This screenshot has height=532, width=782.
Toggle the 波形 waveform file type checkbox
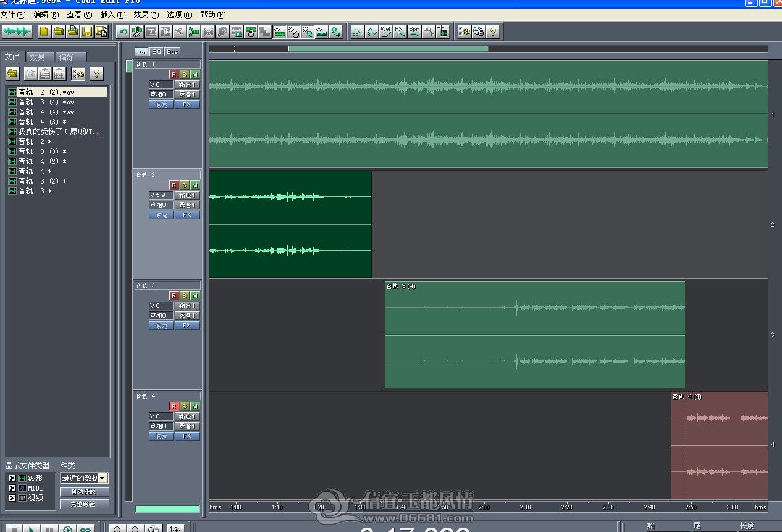tap(12, 478)
